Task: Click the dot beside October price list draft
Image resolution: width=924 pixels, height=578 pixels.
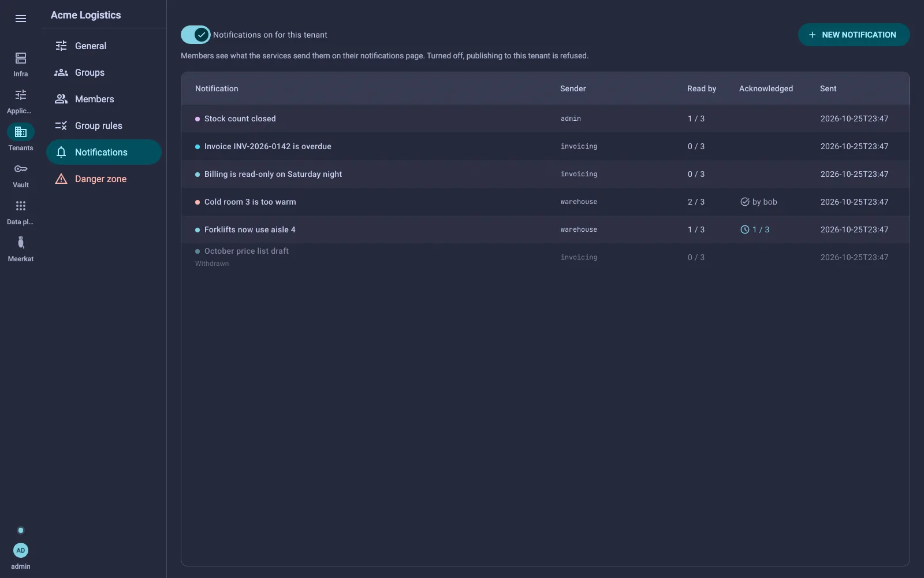Action: pos(198,251)
